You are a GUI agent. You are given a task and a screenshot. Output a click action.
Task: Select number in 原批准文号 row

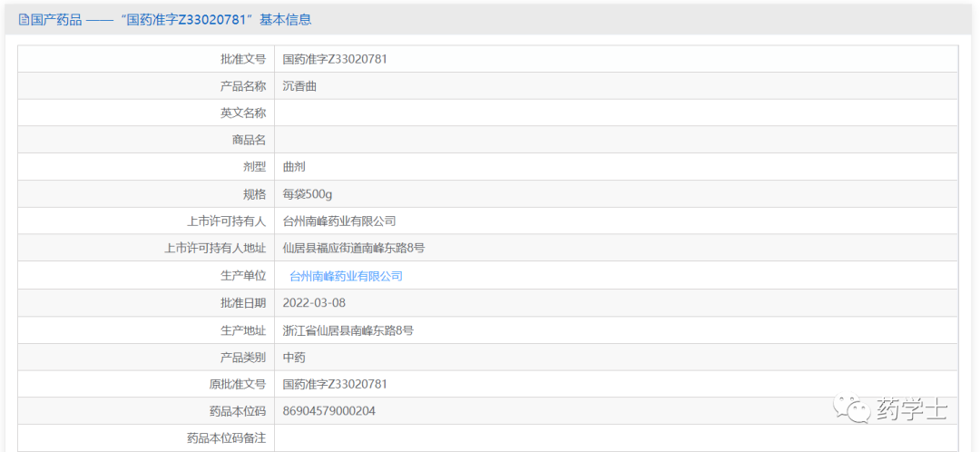pyautogui.click(x=335, y=384)
